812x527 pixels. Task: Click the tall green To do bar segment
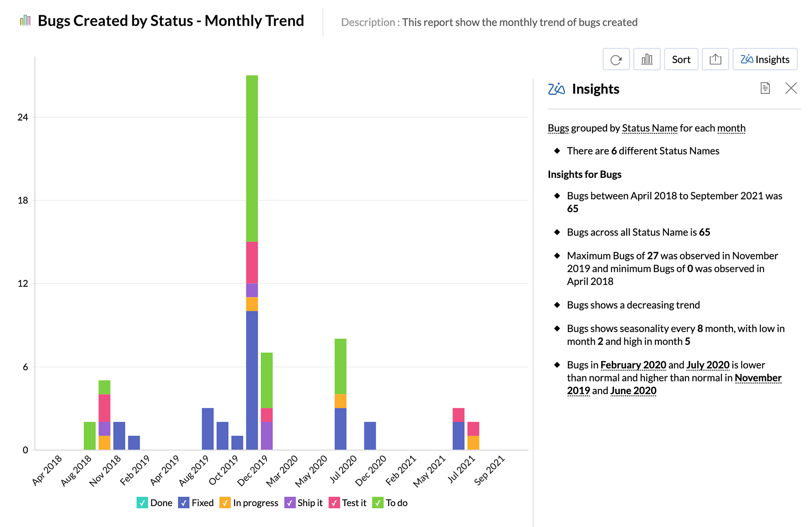point(252,158)
